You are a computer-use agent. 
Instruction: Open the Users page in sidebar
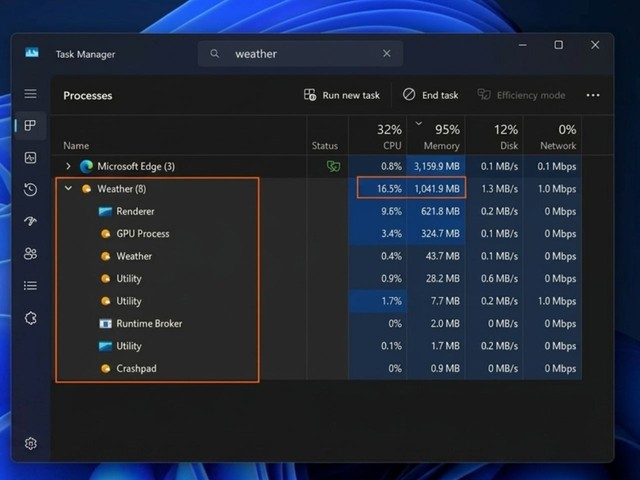30,253
